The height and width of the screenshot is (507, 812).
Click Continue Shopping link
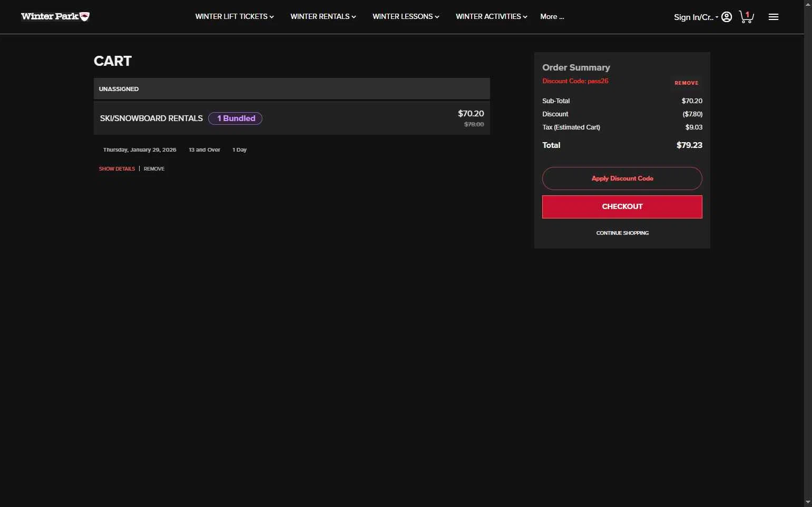(x=622, y=233)
